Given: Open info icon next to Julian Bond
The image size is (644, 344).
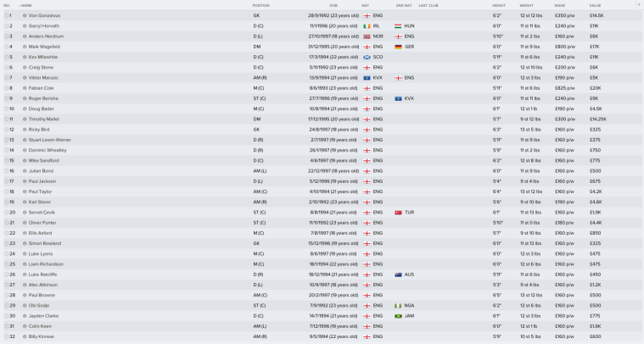Looking at the screenshot, I should click(25, 170).
